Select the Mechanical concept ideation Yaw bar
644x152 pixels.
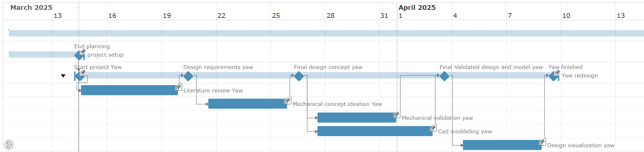(x=247, y=104)
